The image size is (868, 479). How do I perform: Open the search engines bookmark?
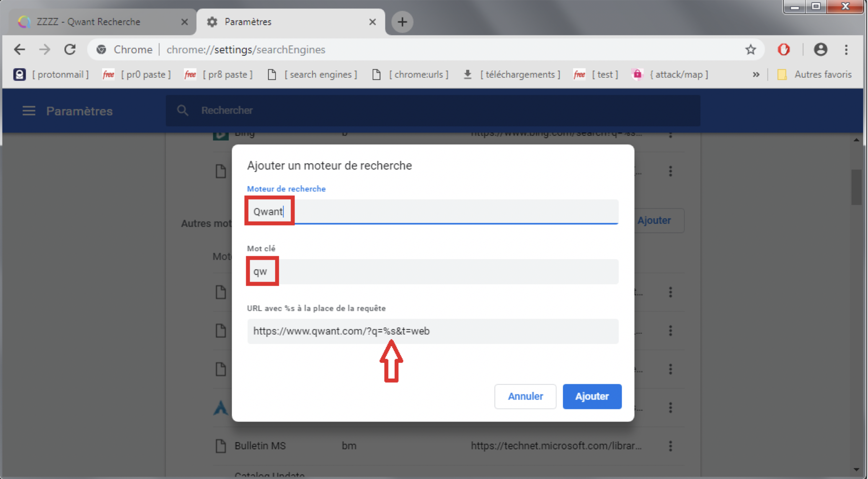pyautogui.click(x=313, y=75)
